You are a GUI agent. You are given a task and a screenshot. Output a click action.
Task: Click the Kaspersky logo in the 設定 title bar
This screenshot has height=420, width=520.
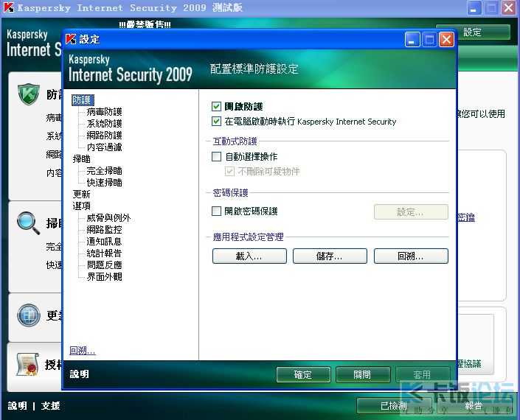(x=71, y=39)
